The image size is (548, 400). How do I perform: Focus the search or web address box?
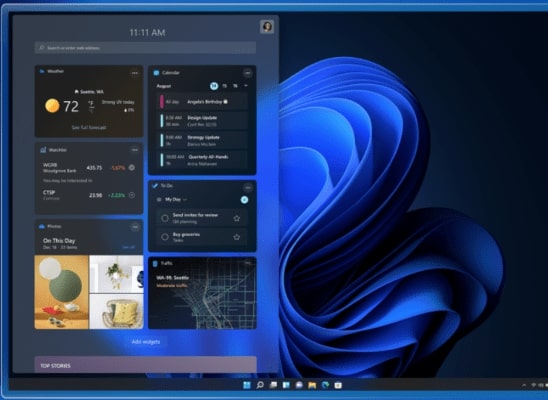point(145,48)
